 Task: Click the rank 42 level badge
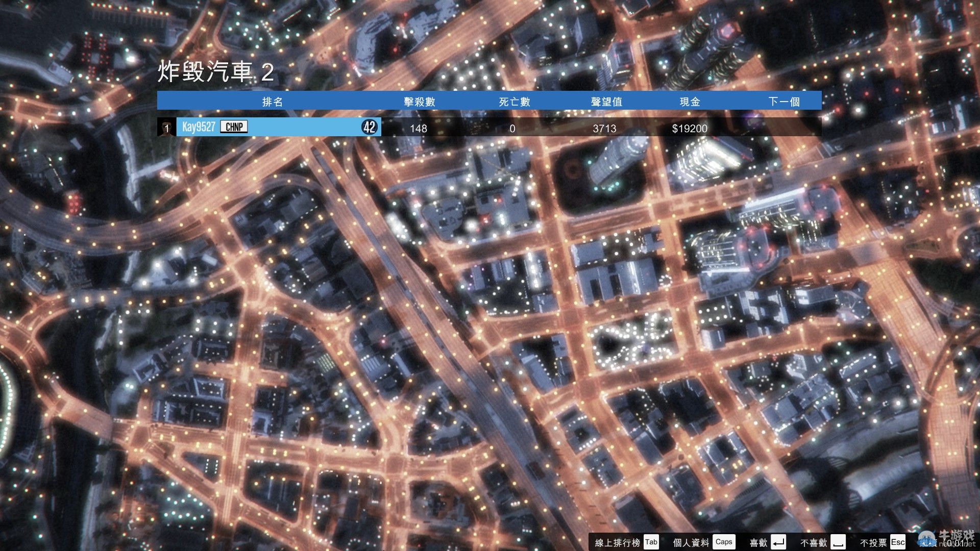(x=370, y=127)
